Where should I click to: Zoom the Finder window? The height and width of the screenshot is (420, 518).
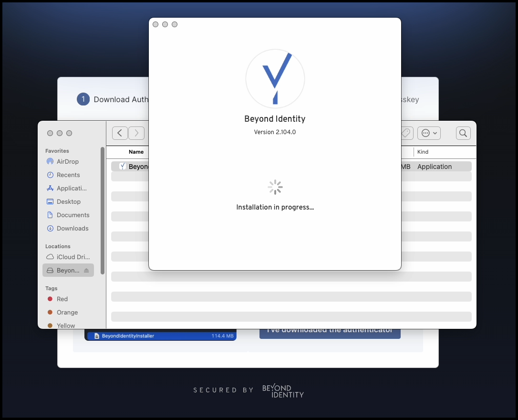tap(69, 133)
